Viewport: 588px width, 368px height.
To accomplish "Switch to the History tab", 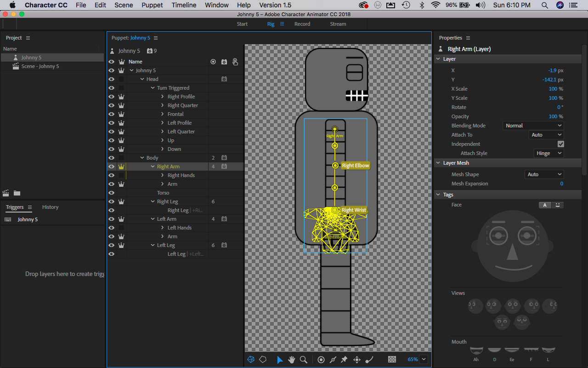I will 50,207.
